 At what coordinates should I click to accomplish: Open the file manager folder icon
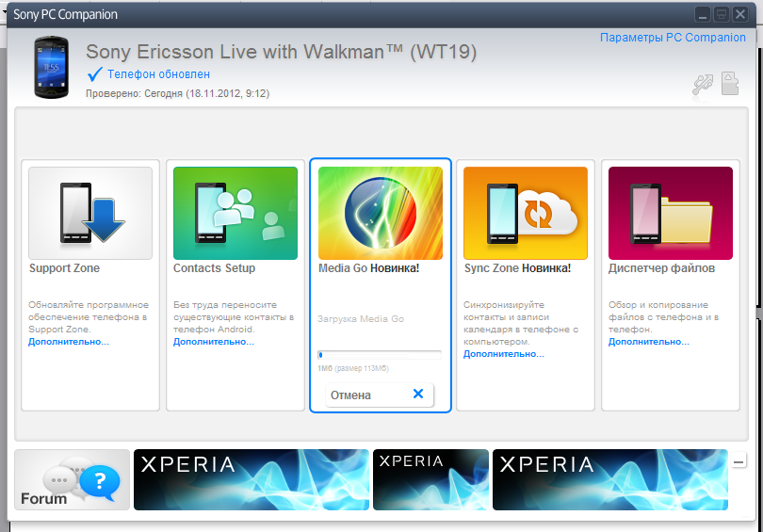(671, 213)
